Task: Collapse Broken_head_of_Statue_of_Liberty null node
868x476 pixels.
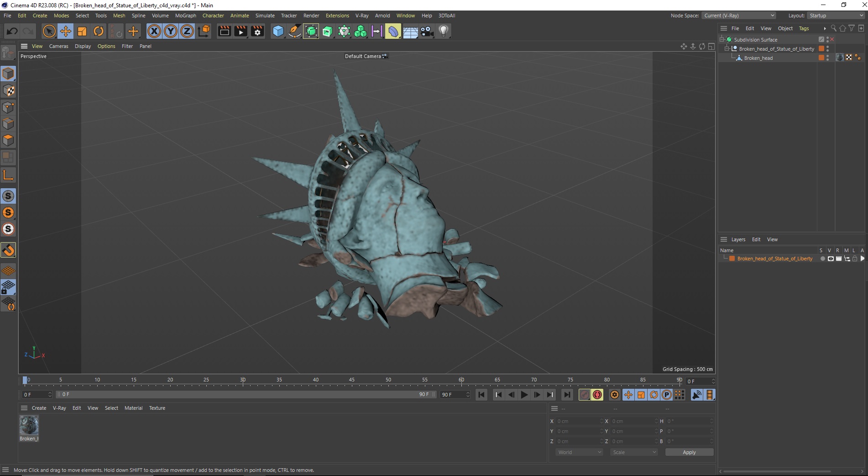Action: tap(727, 49)
